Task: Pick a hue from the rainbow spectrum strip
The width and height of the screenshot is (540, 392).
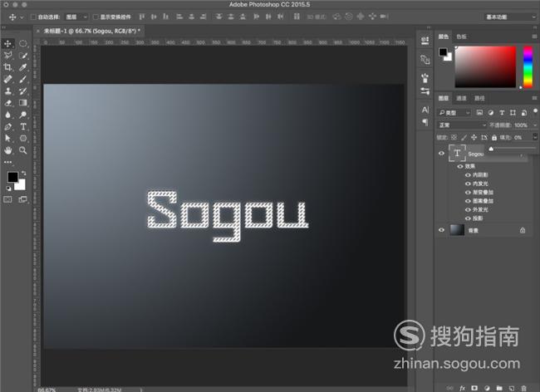Action: coord(528,66)
